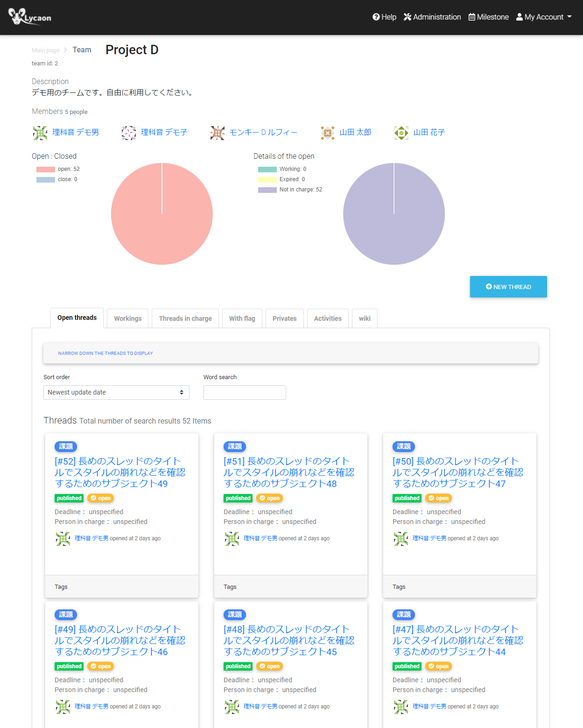The image size is (583, 728).
Task: Click the published badge on thread #51
Action: pyautogui.click(x=238, y=498)
